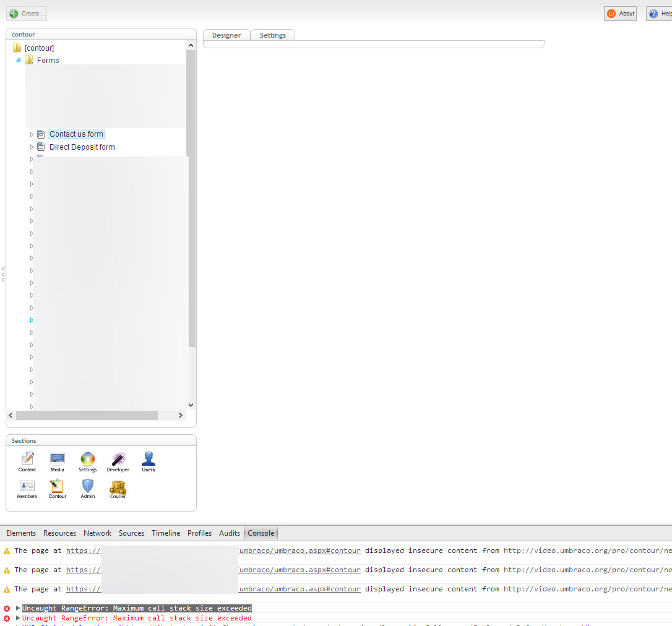
Task: Open the Developer section icon
Action: [118, 460]
